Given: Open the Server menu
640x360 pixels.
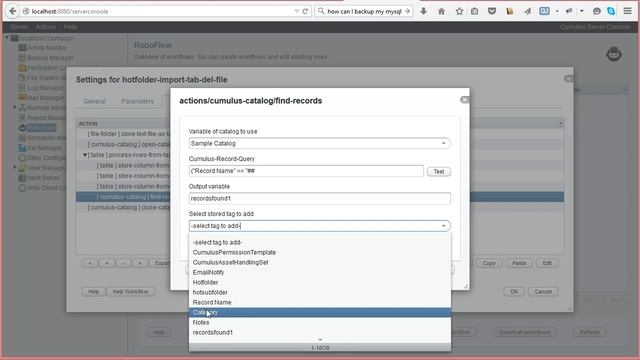Looking at the screenshot, I should [x=19, y=27].
